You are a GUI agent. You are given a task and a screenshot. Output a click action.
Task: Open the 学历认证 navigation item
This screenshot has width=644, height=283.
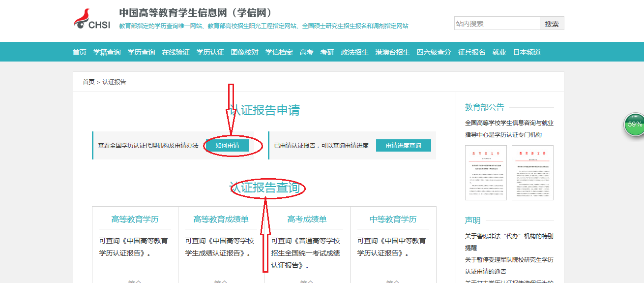(x=210, y=52)
